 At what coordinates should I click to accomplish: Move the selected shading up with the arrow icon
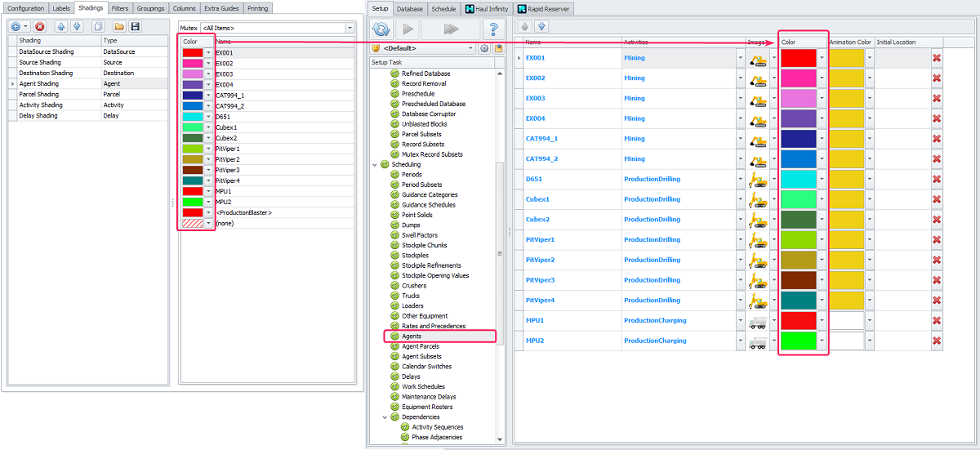(x=62, y=27)
